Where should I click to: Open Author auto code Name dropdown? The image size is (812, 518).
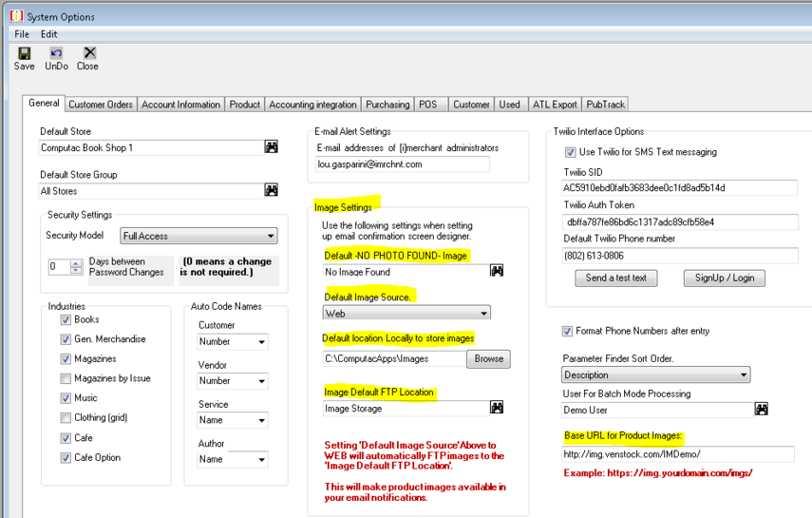coord(233,459)
